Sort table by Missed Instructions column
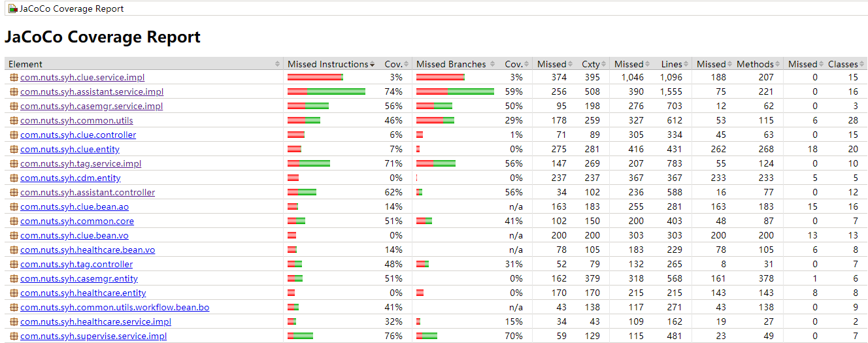 [x=331, y=64]
